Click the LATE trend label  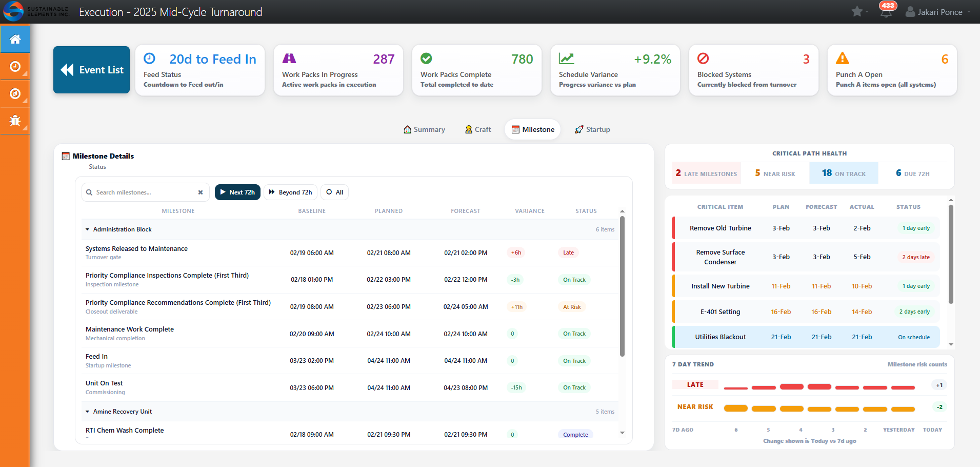[695, 385]
